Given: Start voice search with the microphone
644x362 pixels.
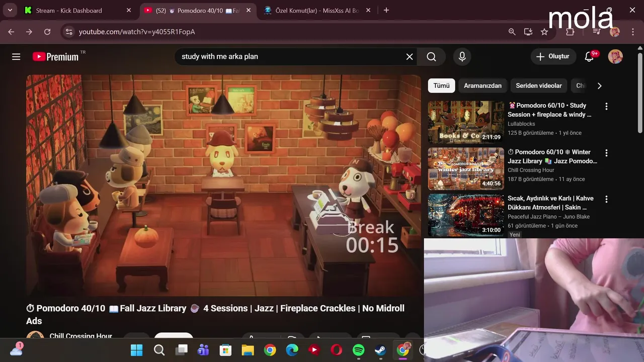Looking at the screenshot, I should point(462,57).
